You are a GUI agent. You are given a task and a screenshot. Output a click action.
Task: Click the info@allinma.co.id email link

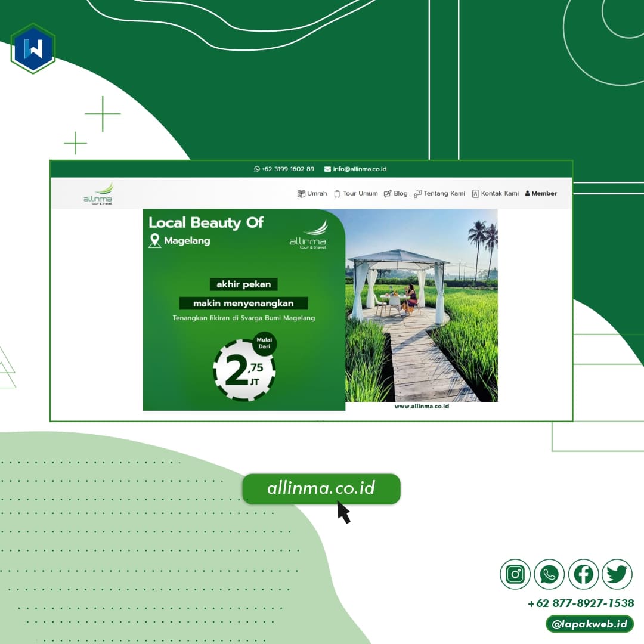355,169
